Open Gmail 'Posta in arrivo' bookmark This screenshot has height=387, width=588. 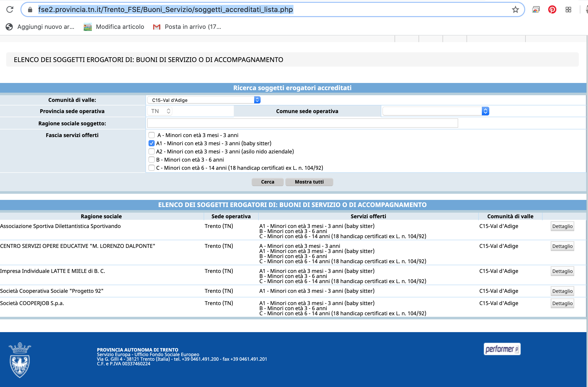click(187, 27)
